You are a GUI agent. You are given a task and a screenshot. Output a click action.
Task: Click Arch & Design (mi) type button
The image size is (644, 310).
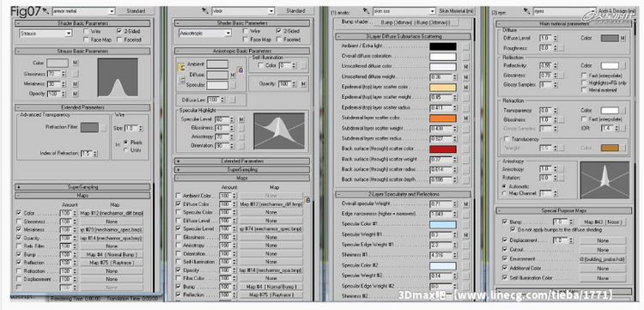coord(616,11)
